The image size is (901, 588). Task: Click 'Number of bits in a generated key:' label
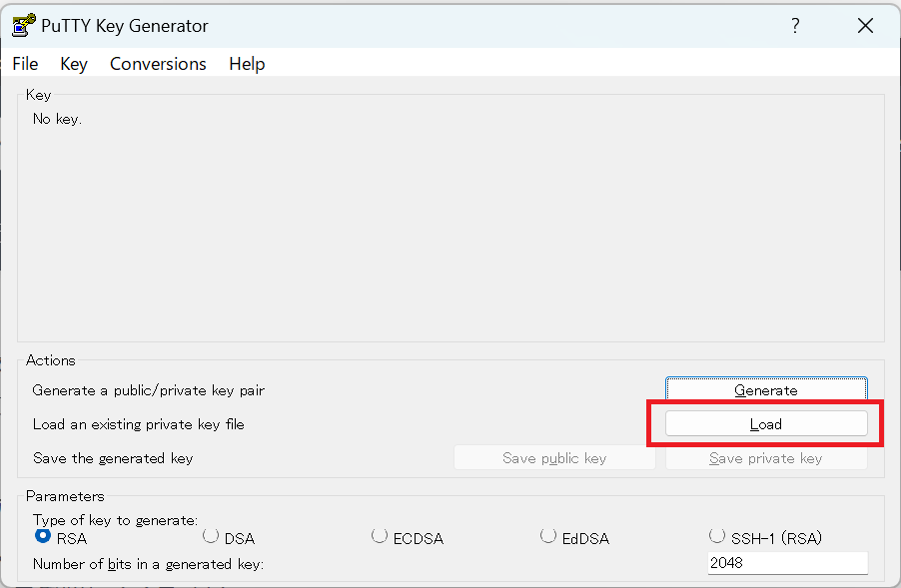click(148, 564)
